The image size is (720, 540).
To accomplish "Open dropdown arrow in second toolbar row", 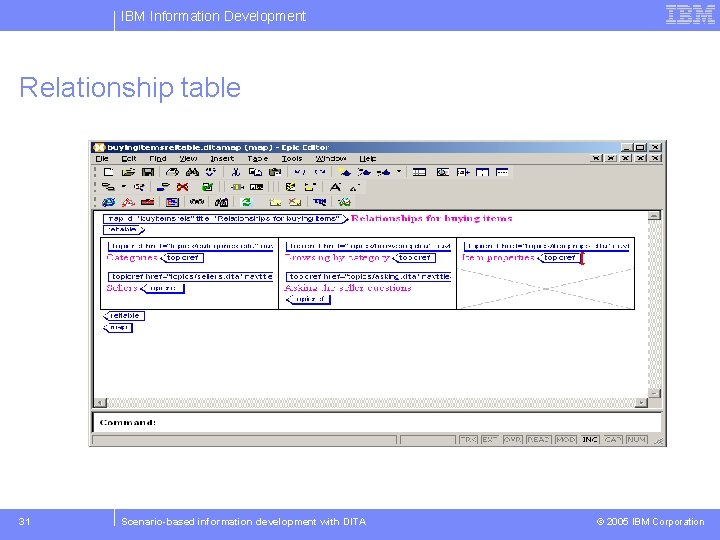I will (x=124, y=187).
